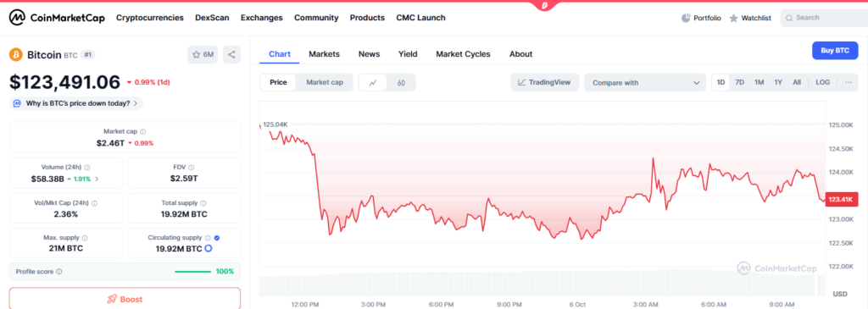Screen dimensions: 868x309
Task: Open the Yield tab
Action: 408,53
